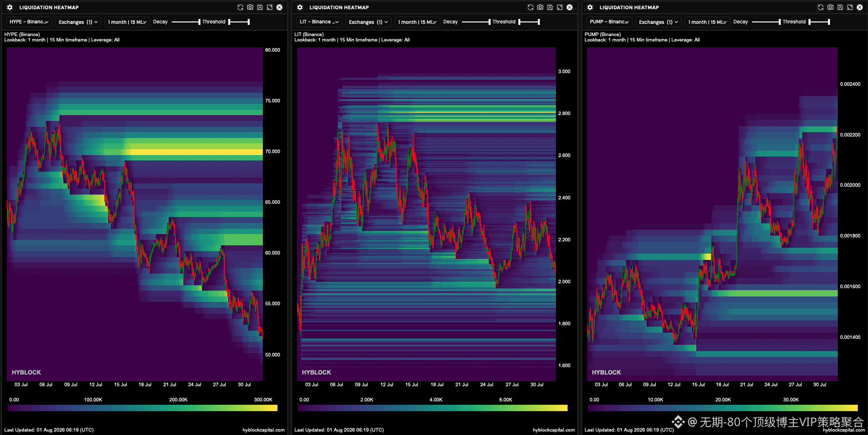Expand the Exchanges (1) dropdown in HYPE panel
Screen dimensions: 868x435
[78, 22]
